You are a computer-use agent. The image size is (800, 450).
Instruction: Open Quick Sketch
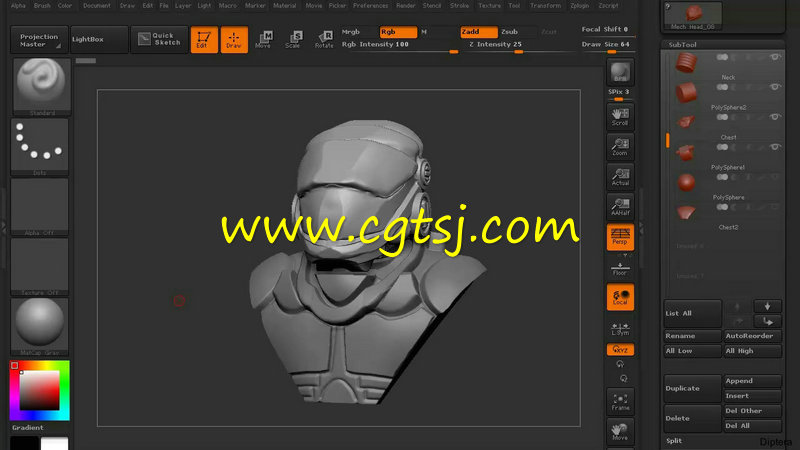pos(160,39)
